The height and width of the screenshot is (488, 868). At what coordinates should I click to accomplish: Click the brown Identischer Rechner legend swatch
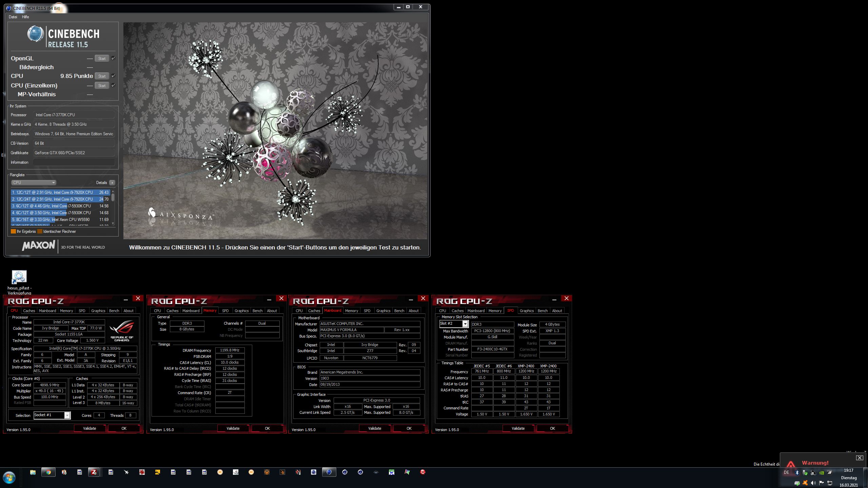pos(40,231)
